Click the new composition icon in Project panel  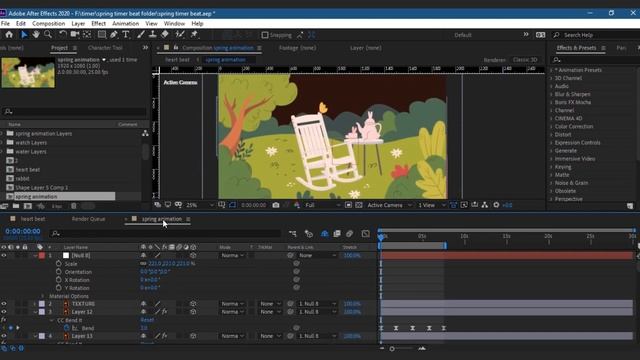[x=28, y=206]
